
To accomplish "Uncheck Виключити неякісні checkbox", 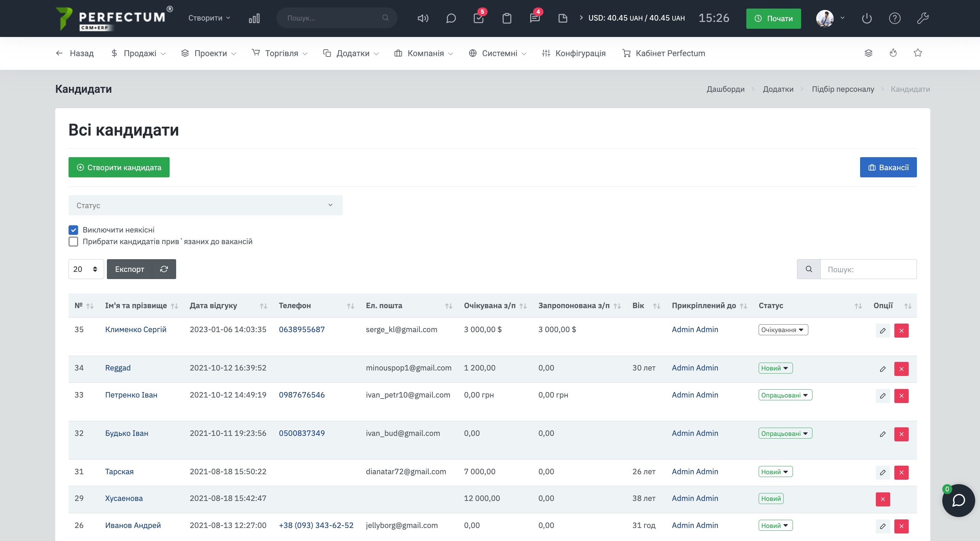I will [x=73, y=230].
